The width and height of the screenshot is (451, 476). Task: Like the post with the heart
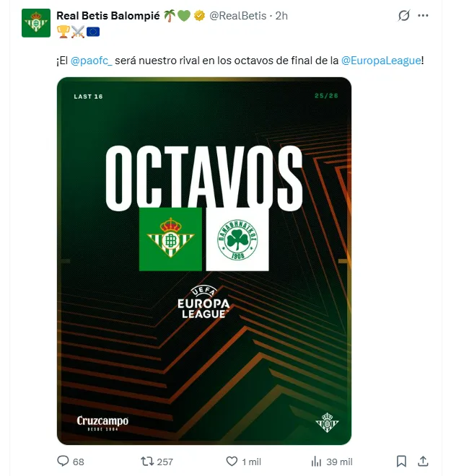[232, 461]
